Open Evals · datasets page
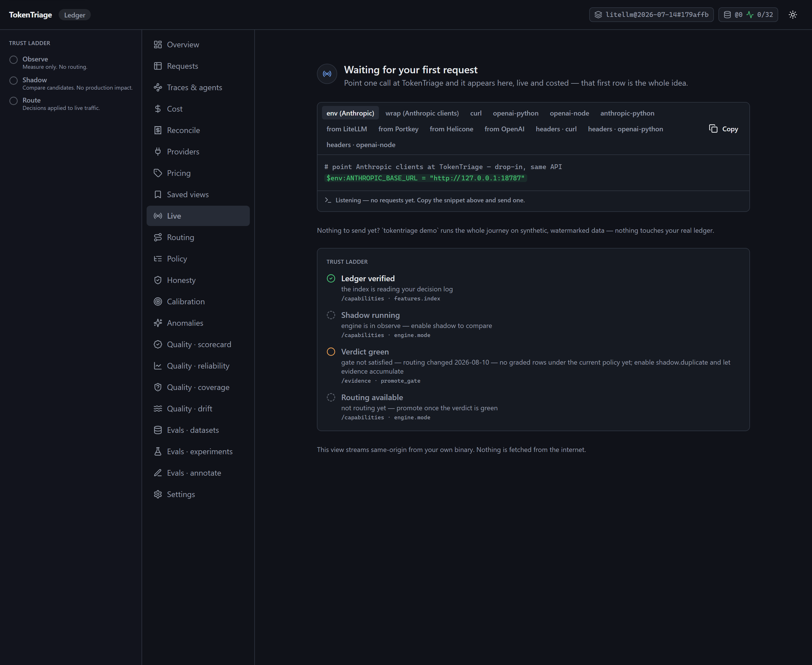 198,430
